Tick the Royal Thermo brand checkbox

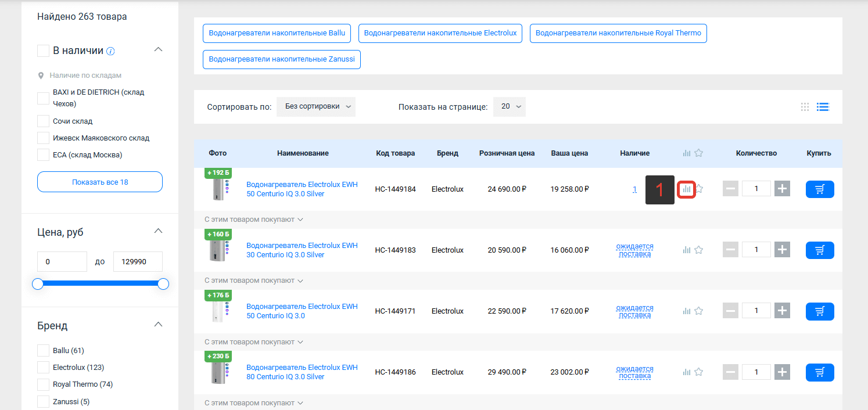pyautogui.click(x=43, y=384)
